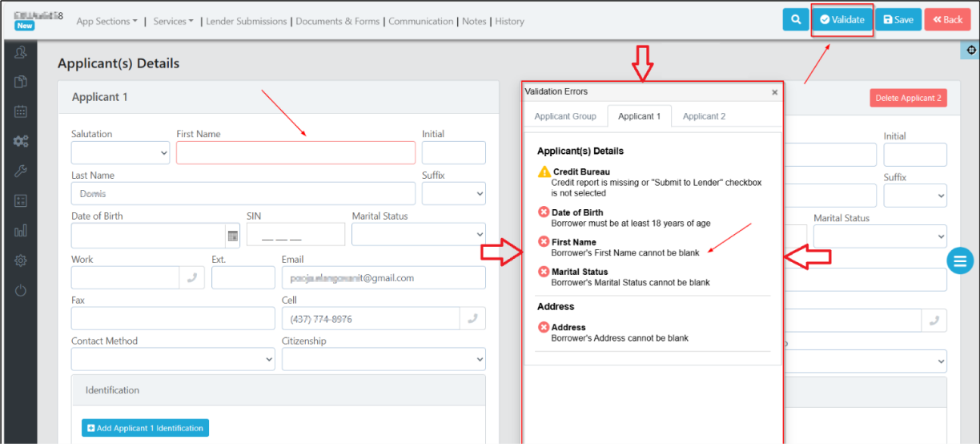
Task: Click the crosshair target icon at top right
Action: 970,50
